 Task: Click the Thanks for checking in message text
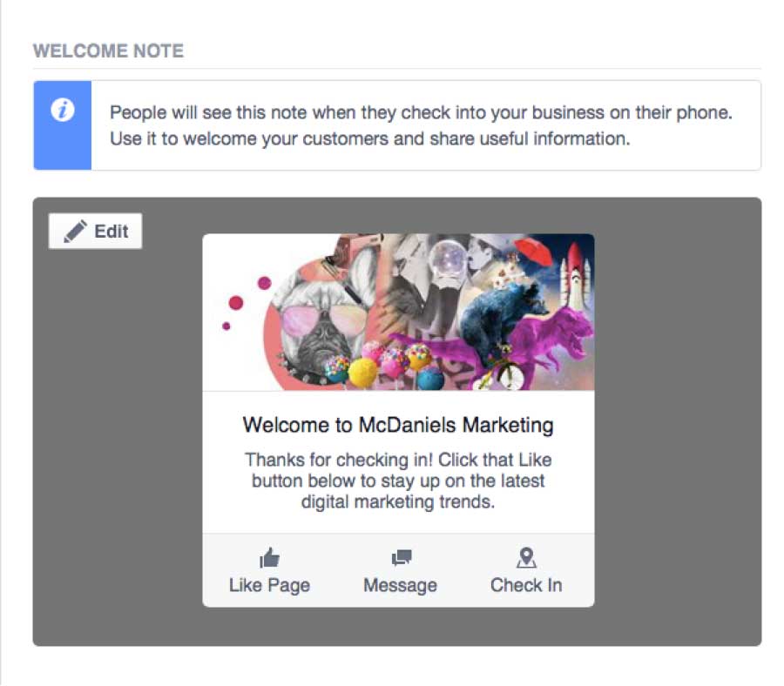click(x=398, y=481)
